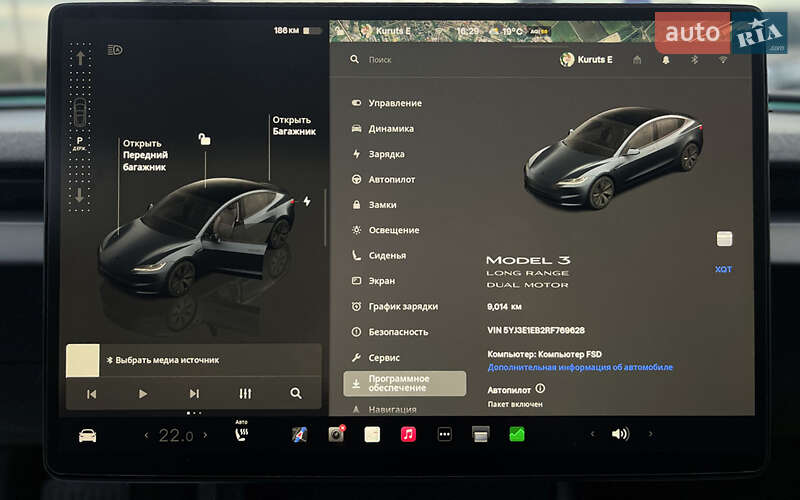Open the Автопилот settings
The image size is (800, 500).
(383, 180)
